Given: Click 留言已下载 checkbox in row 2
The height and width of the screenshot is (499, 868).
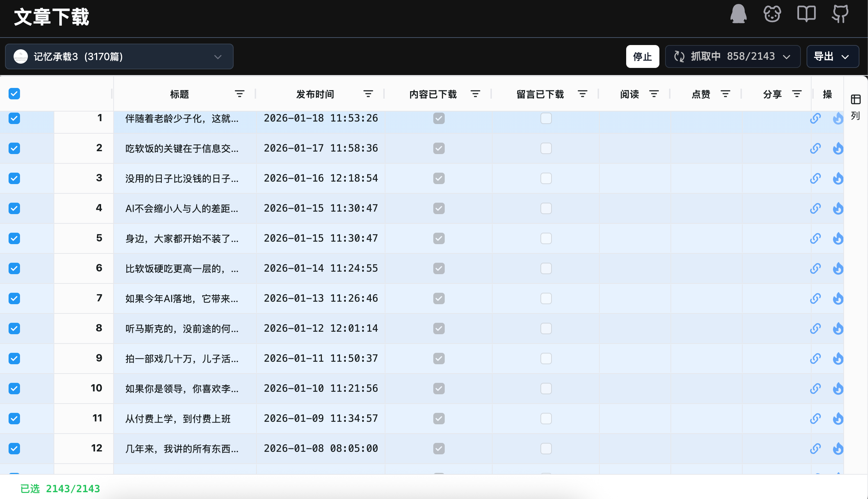Looking at the screenshot, I should pos(546,148).
